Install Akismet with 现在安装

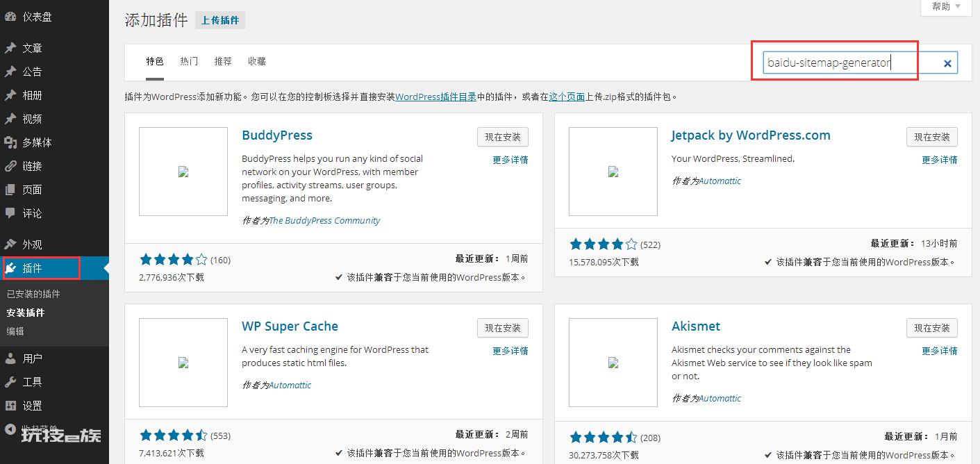932,328
